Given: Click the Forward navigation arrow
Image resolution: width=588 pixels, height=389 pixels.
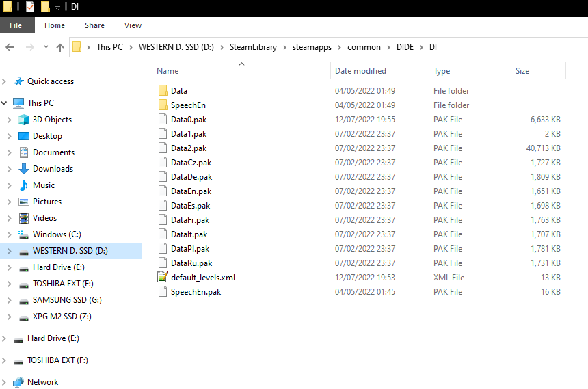Looking at the screenshot, I should pos(29,47).
